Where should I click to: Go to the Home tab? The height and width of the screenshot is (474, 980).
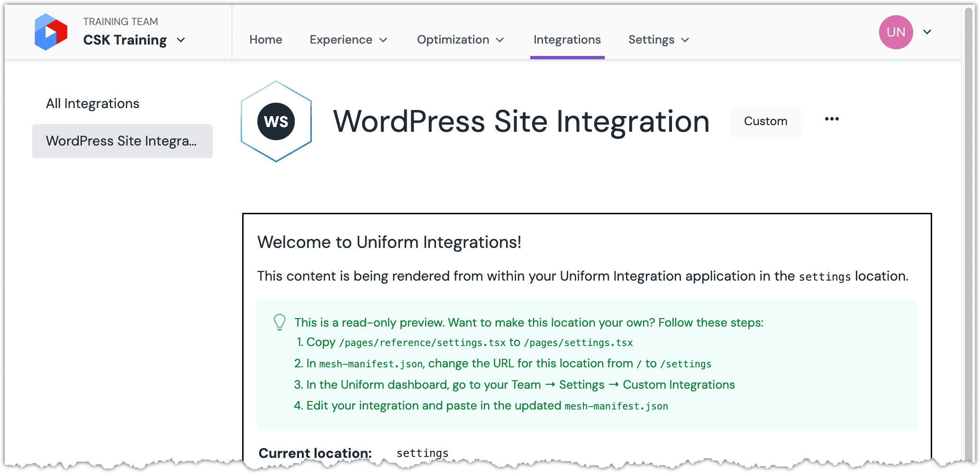click(266, 40)
